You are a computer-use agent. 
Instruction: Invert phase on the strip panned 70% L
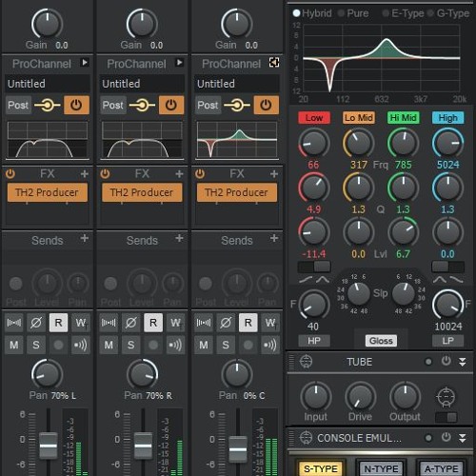36,323
